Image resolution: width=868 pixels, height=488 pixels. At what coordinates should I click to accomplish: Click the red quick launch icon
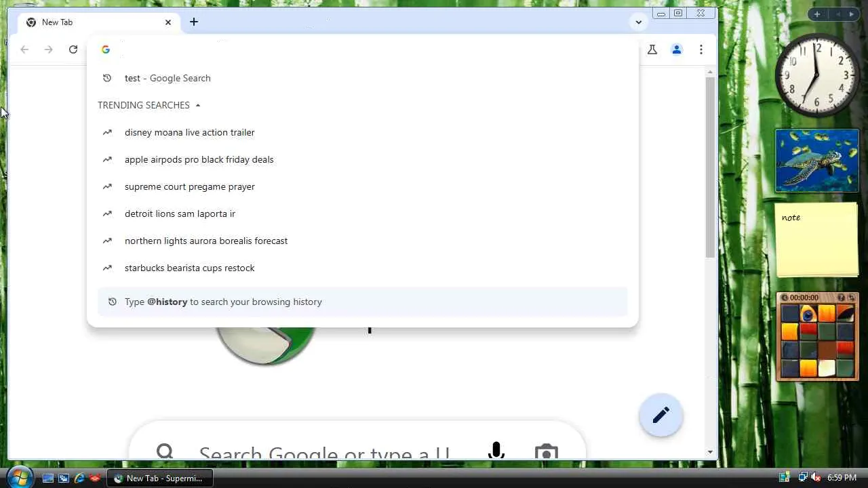click(x=95, y=478)
